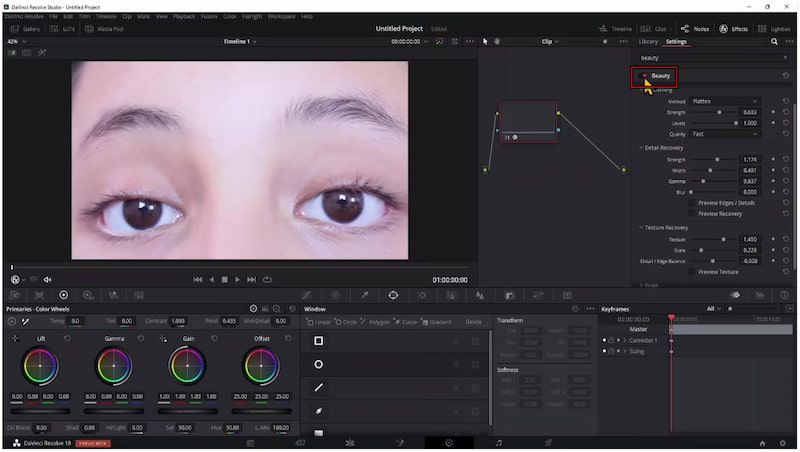This screenshot has height=452, width=800.
Task: Switch to the Library tab
Action: coord(648,42)
